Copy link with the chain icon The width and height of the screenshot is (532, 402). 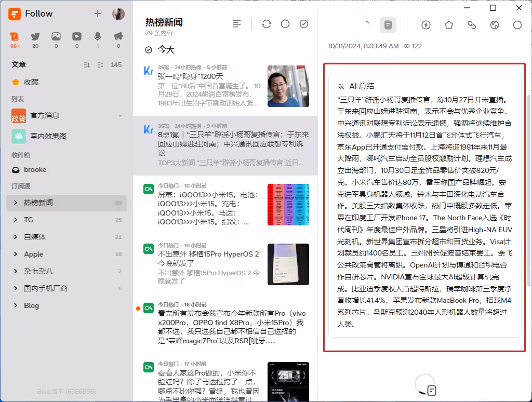click(472, 24)
